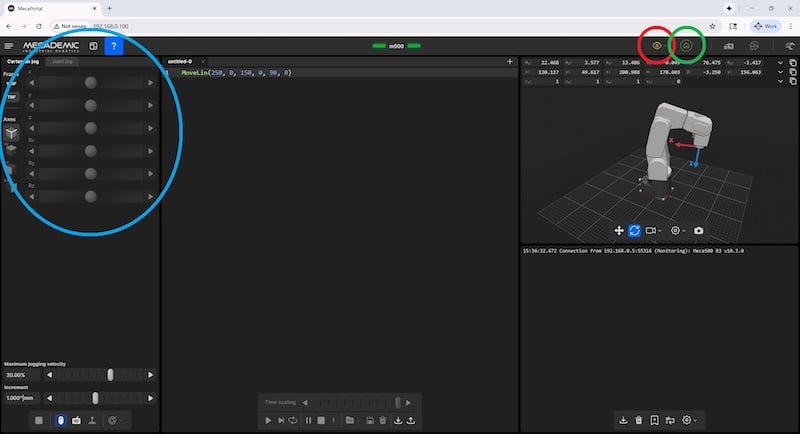Increase time scaling with right arrow
Screen dimensions: 800x434
(408, 402)
